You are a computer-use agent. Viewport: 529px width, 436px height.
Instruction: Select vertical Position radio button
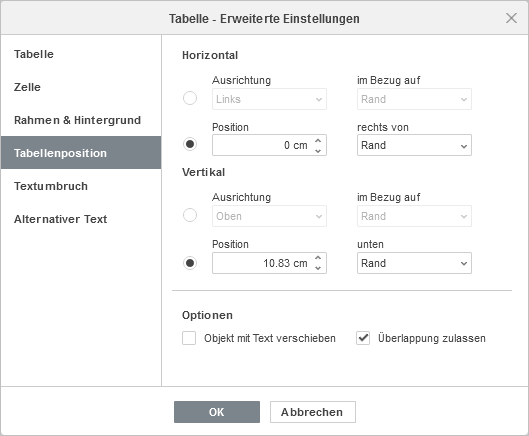coord(190,263)
